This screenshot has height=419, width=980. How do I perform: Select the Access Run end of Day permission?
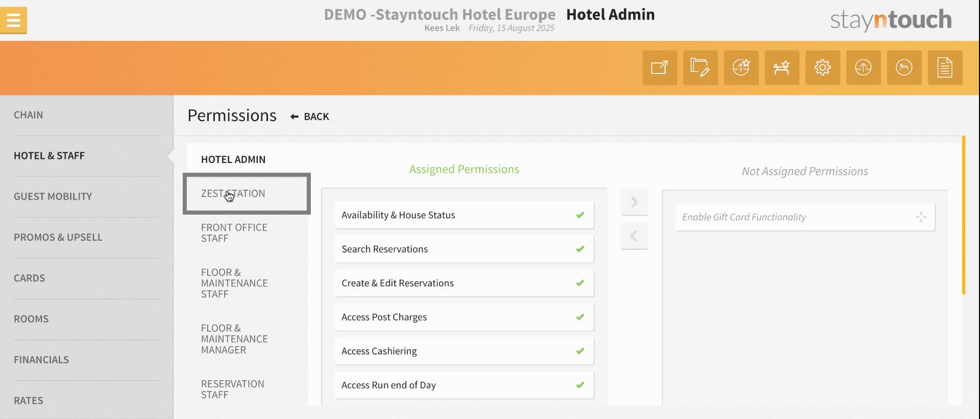(x=464, y=385)
